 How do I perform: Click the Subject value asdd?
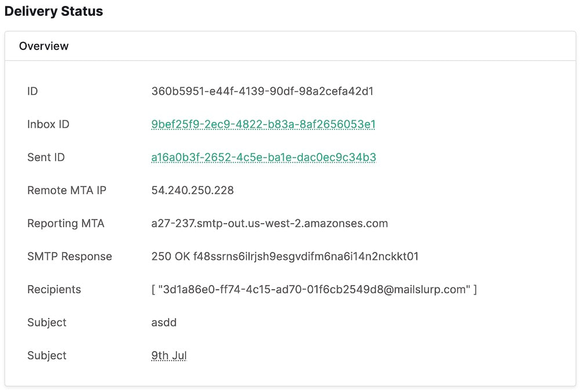tap(163, 322)
